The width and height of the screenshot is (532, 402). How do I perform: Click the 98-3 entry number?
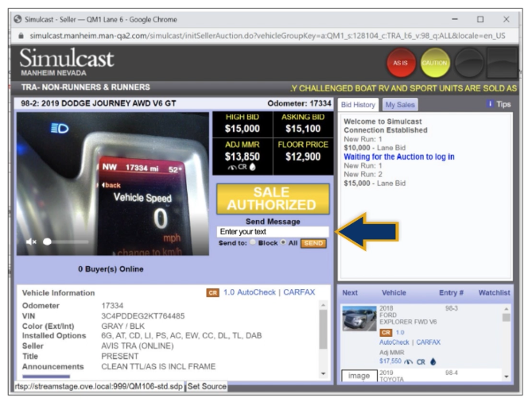tap(451, 308)
